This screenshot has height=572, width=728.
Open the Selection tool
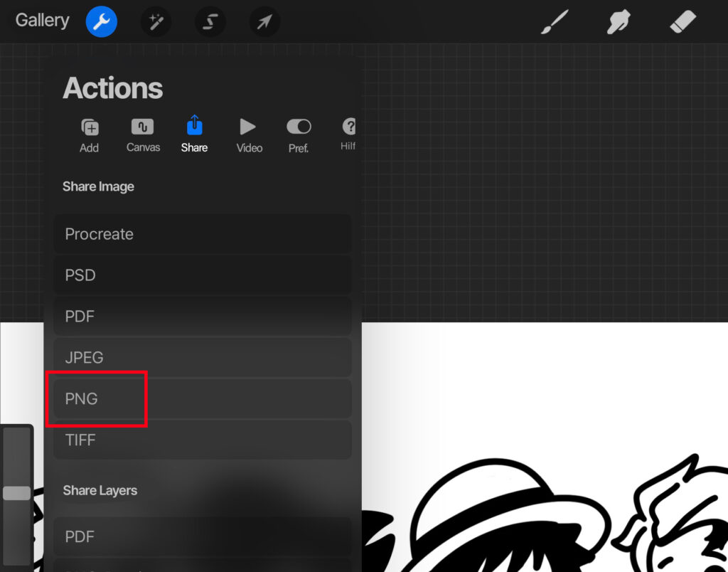210,21
